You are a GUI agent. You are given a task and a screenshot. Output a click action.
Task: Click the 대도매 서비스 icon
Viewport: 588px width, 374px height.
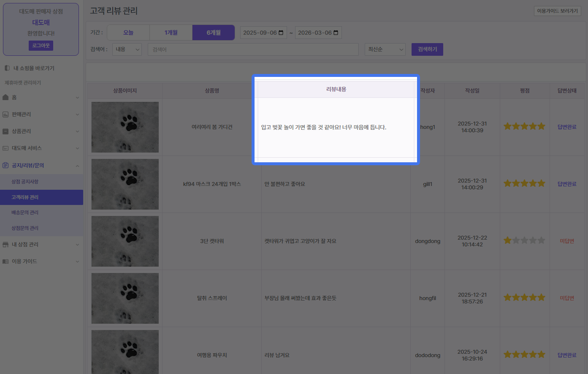coord(5,148)
